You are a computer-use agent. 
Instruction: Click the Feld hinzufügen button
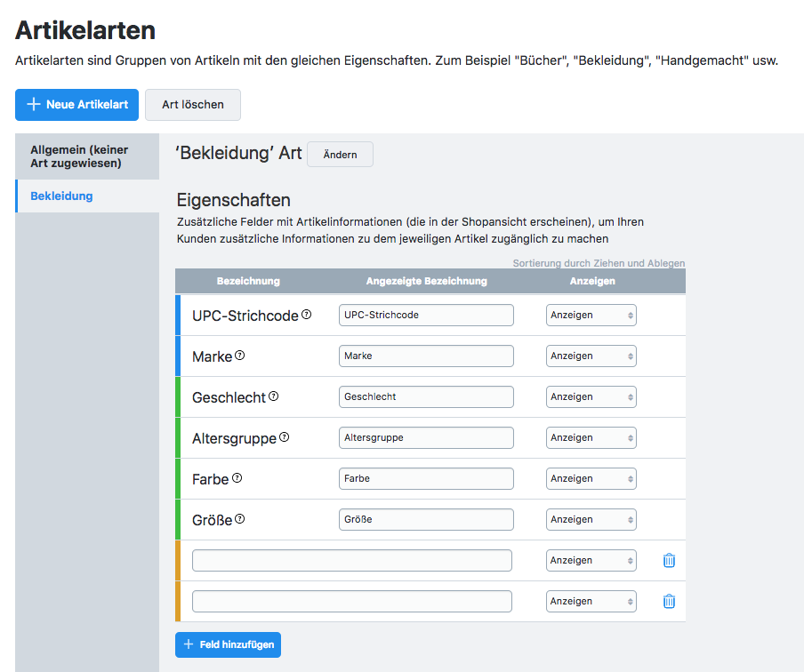pyautogui.click(x=228, y=644)
